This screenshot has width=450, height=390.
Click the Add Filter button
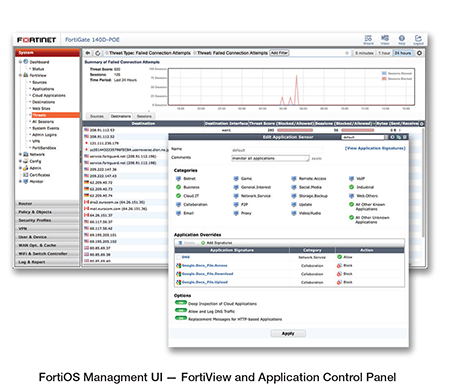coord(279,53)
